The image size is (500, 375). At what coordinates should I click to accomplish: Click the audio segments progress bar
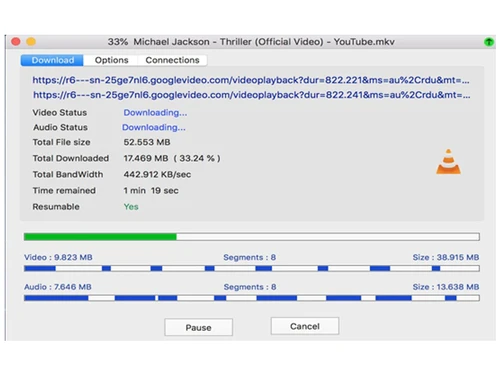click(x=252, y=298)
